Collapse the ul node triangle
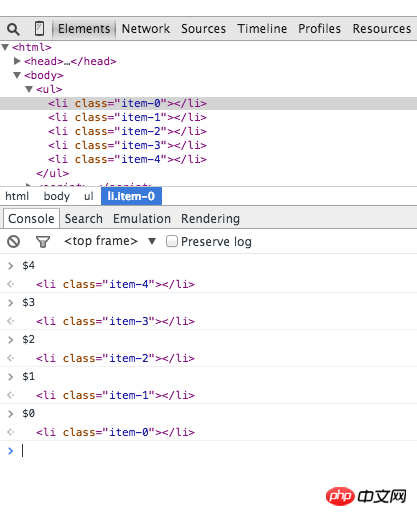Screen dimensions: 417x516 pos(29,89)
